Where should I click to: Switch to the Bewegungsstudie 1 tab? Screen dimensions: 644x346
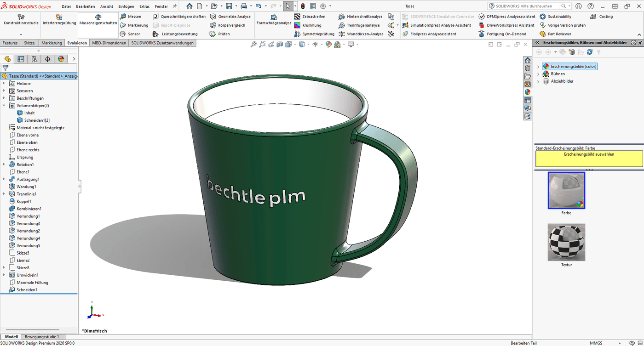42,336
